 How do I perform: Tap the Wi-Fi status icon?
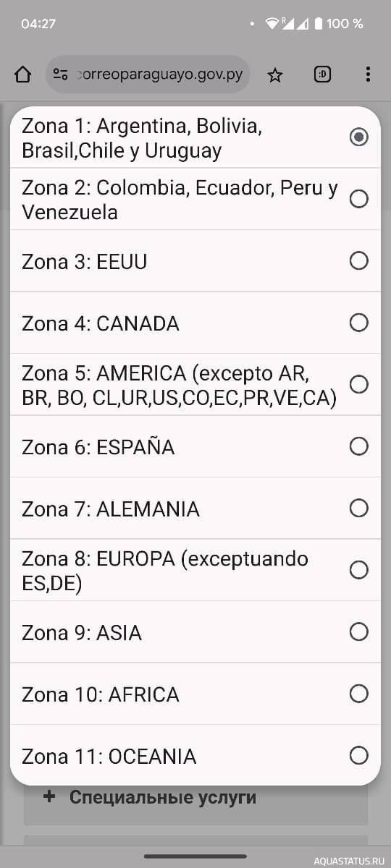(x=272, y=24)
